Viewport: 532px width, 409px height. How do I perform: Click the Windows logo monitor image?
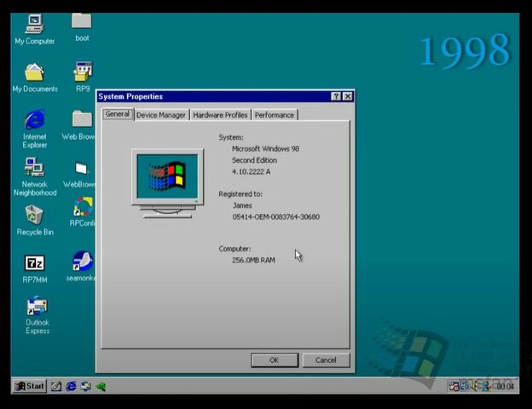167,183
